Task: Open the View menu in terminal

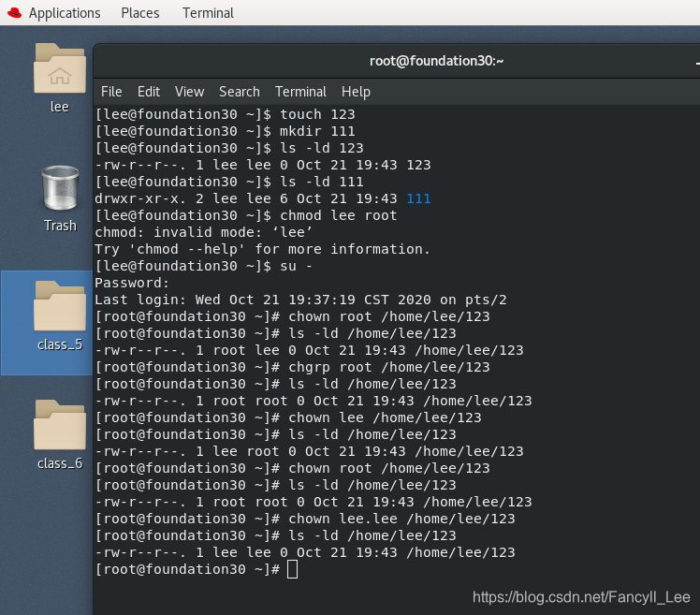Action: coord(190,92)
